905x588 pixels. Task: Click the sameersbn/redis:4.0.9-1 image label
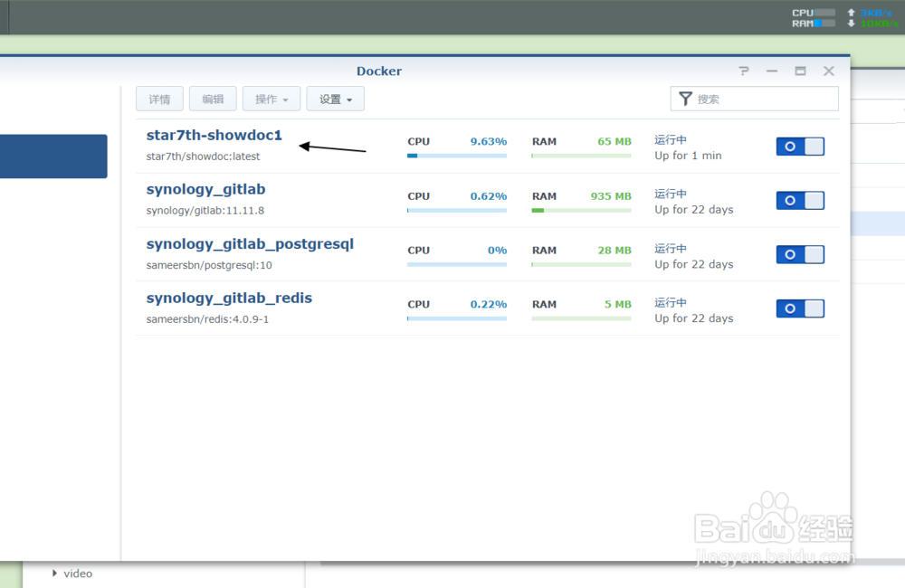pos(207,319)
